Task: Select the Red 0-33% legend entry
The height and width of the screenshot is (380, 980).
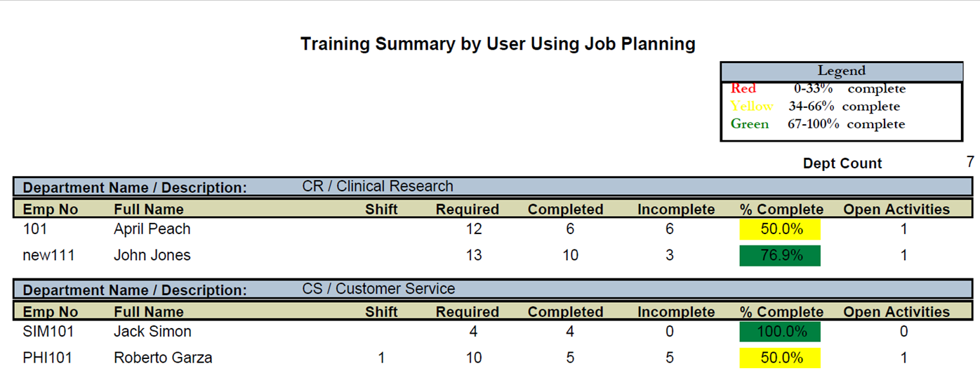Action: pyautogui.click(x=818, y=89)
